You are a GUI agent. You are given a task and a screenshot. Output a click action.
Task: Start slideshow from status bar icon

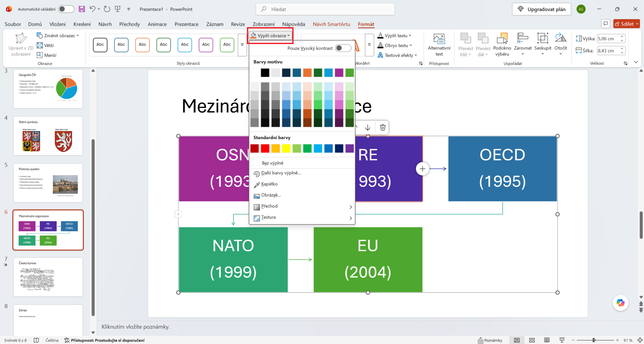562,340
